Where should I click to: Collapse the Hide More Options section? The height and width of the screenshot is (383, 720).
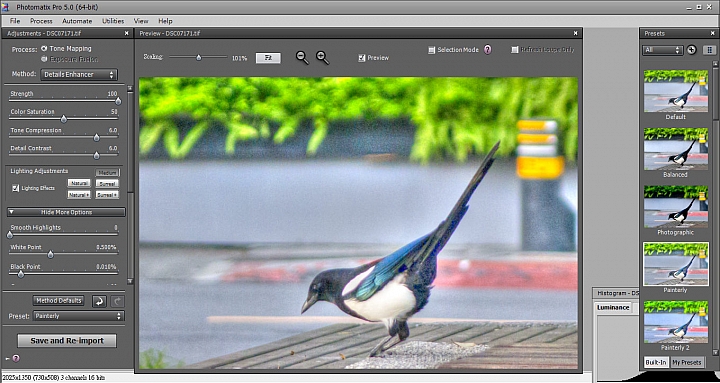(66, 212)
